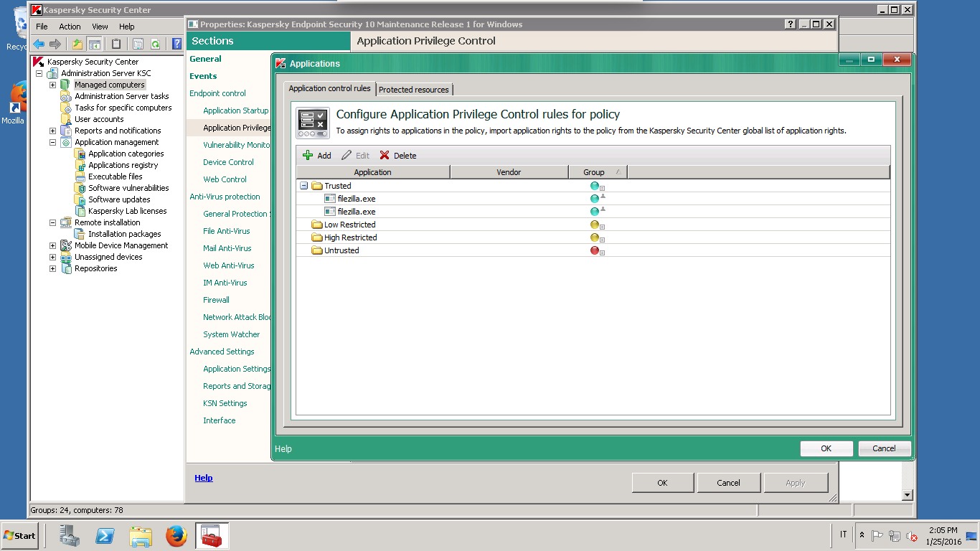This screenshot has height=551, width=980.
Task: Click the blue Help question mark toolbar icon
Action: click(177, 44)
